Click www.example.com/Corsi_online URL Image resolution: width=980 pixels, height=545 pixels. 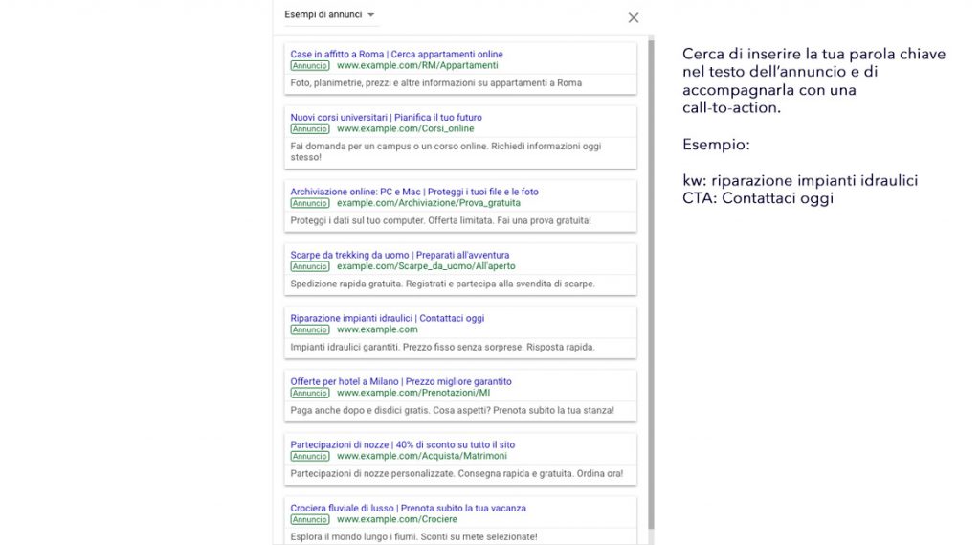tap(405, 129)
